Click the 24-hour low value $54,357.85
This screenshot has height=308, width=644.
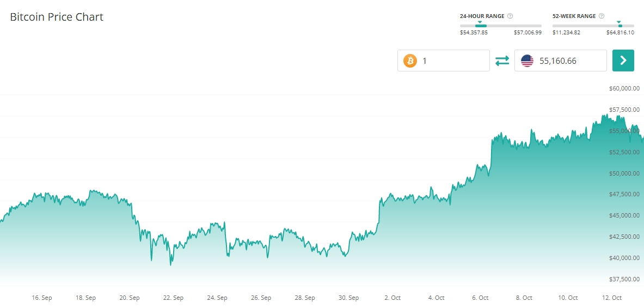[x=474, y=33]
